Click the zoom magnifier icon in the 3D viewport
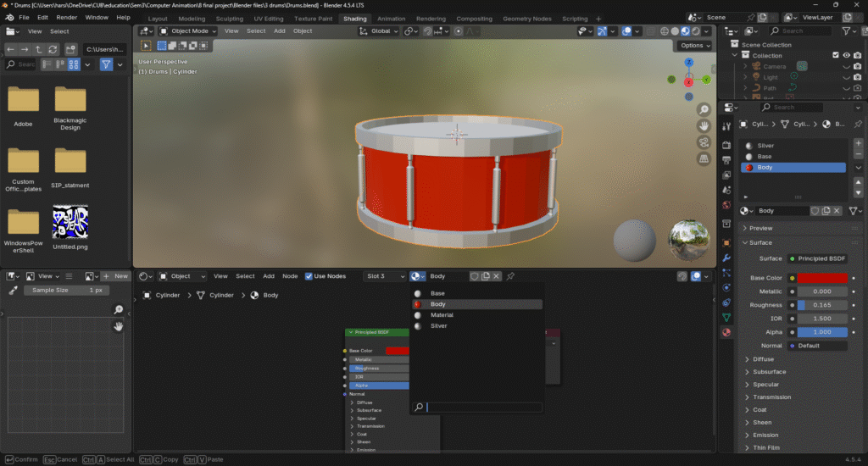868x466 pixels. [x=704, y=110]
